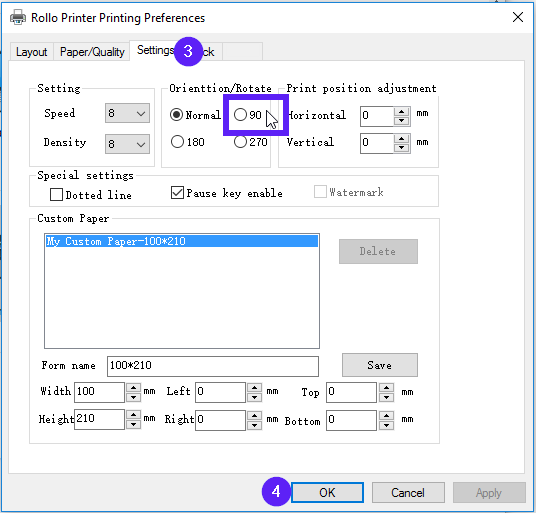Decrease Vertical adjustment with down arrow

coord(402,148)
